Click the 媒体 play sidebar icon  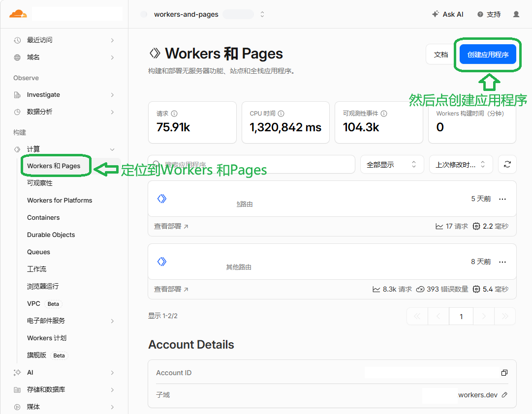[17, 407]
